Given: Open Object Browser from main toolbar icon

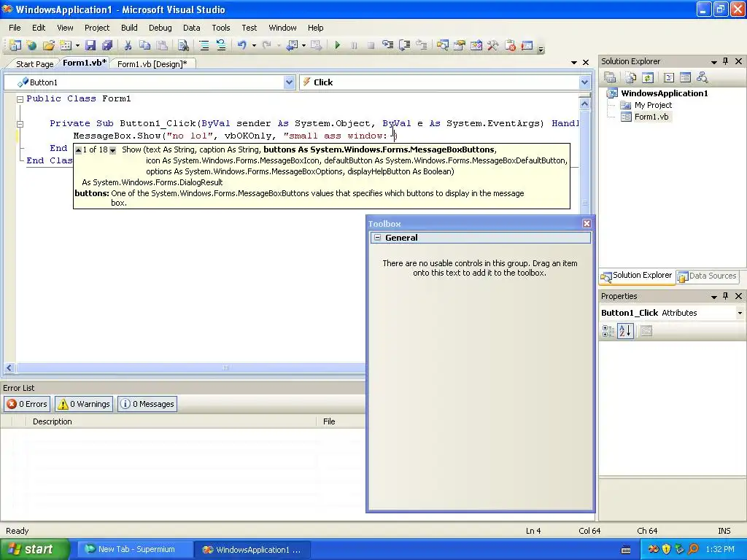Looking at the screenshot, I should 476,45.
